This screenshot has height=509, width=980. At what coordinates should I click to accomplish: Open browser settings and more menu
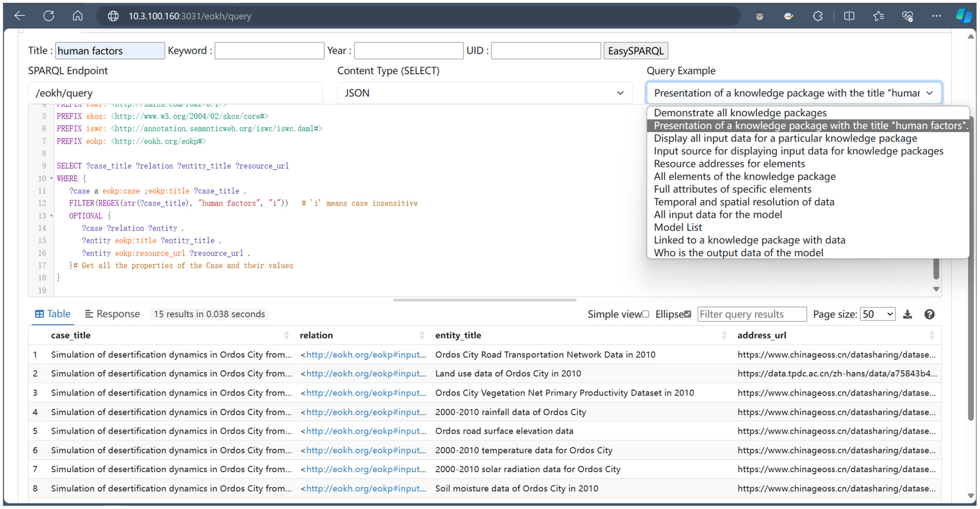(936, 16)
